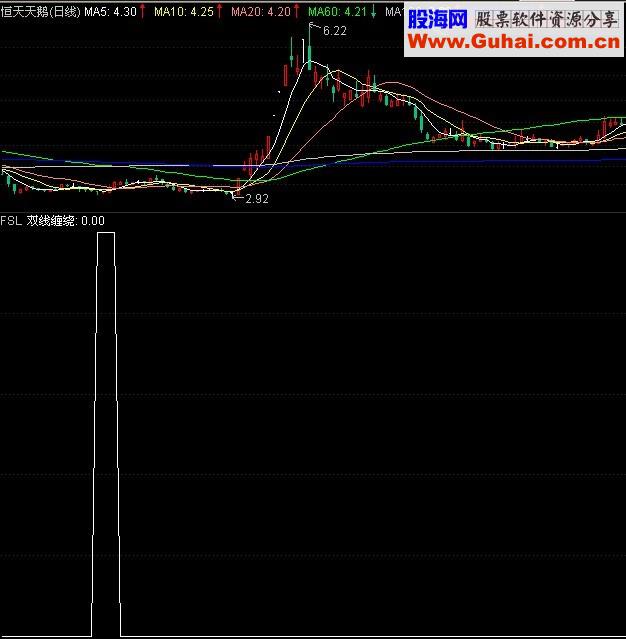Click the 股票软件资源分享 banner text

click(547, 20)
